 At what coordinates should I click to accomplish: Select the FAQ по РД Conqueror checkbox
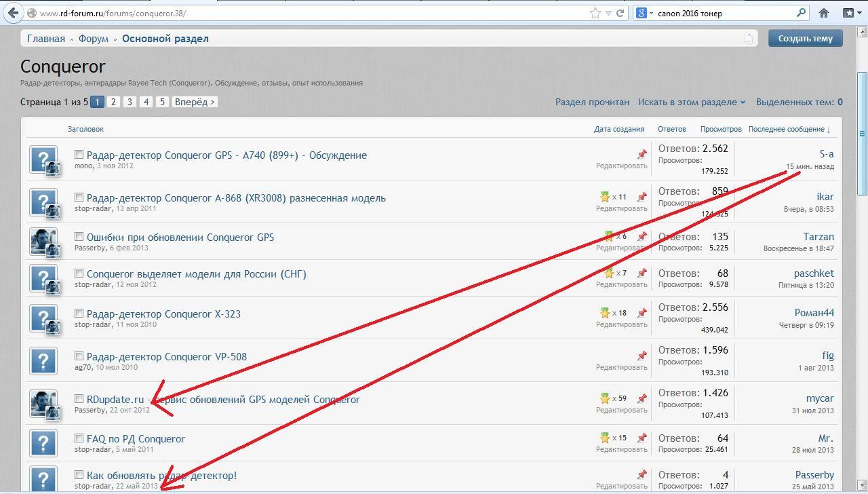pos(79,438)
